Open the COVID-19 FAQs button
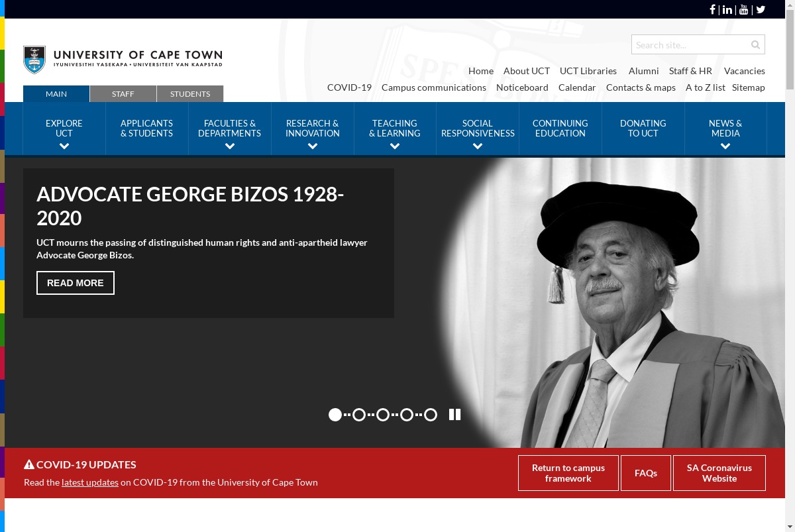This screenshot has height=532, width=795. click(x=646, y=473)
